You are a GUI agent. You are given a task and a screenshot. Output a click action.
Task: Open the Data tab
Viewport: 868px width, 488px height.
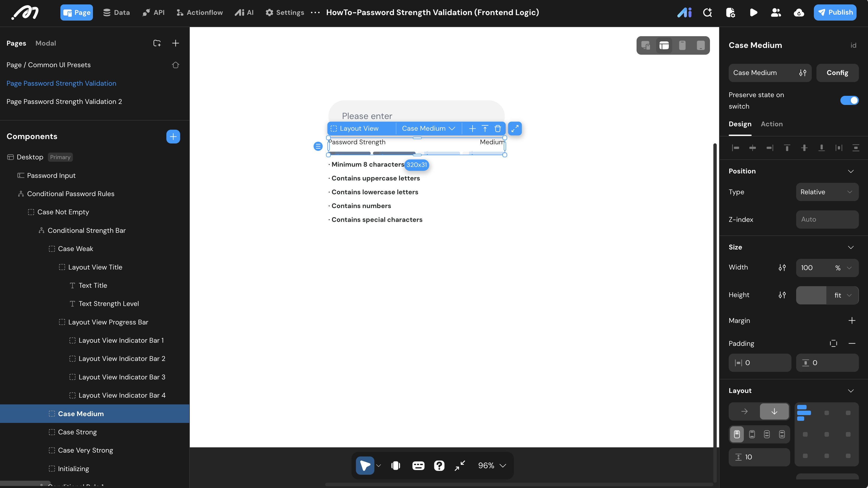(x=116, y=12)
